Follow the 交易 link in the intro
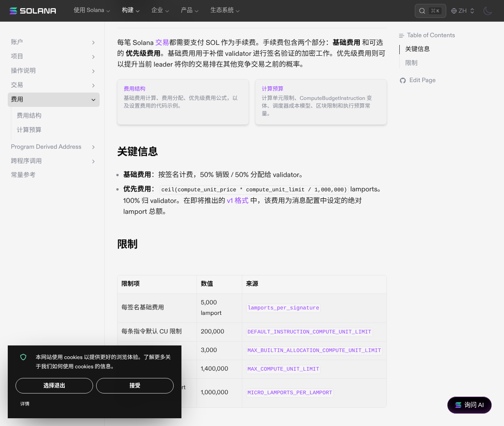The width and height of the screenshot is (504, 426). click(x=162, y=43)
